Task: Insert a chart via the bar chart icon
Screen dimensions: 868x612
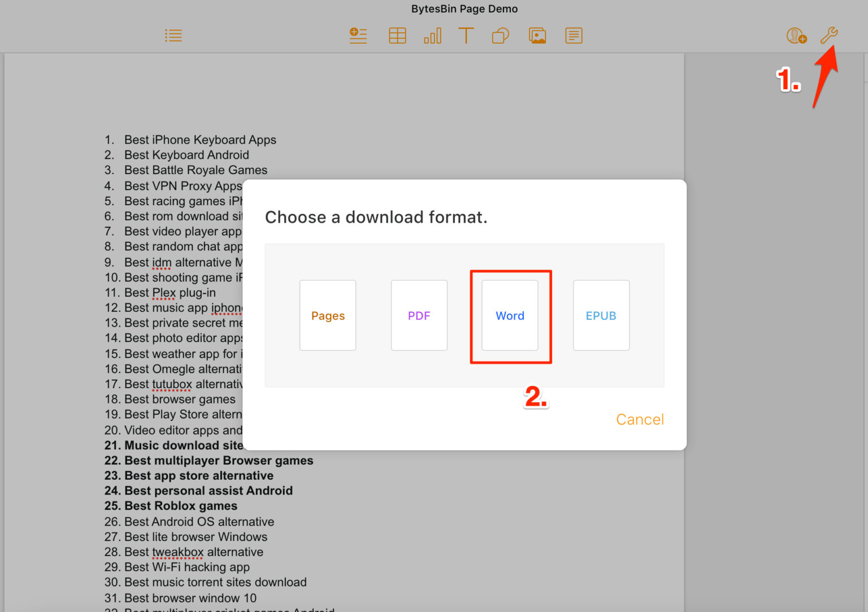Action: pos(432,35)
